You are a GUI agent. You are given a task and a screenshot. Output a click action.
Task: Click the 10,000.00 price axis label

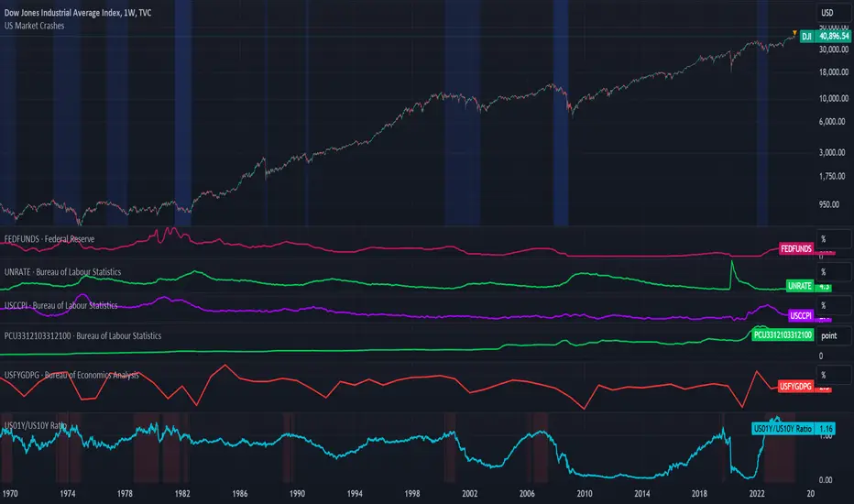(x=833, y=98)
